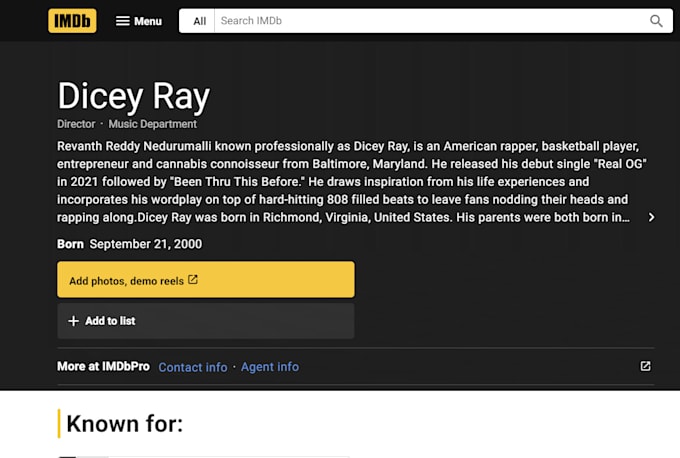
Task: Click the biography paragraph starting with Revanth Reddy
Action: pyautogui.click(x=351, y=182)
